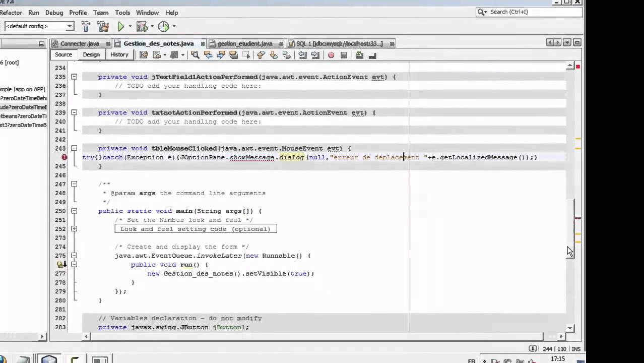Click the Forward navigation icon in editor toolbar
Screen dimensions: 644x363
pyautogui.click(x=174, y=55)
